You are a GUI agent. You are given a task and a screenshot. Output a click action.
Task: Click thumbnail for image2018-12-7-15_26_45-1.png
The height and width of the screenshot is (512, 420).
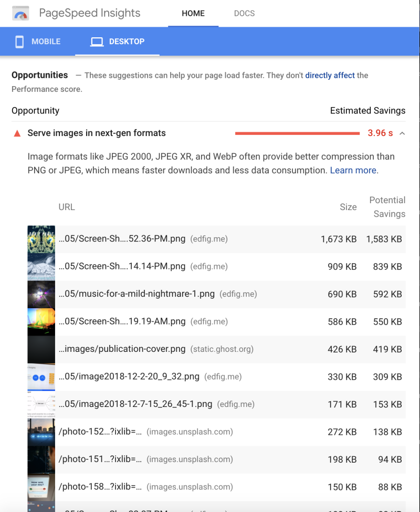[x=41, y=404]
